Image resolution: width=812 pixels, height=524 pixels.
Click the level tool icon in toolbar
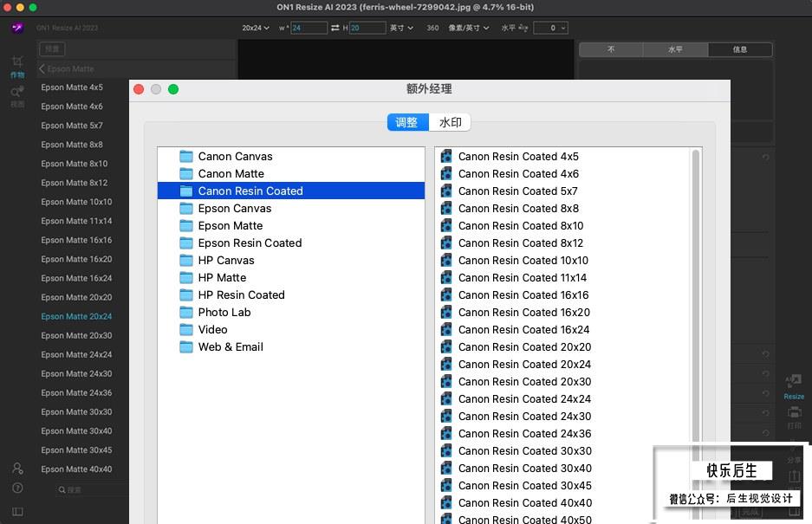(x=523, y=28)
